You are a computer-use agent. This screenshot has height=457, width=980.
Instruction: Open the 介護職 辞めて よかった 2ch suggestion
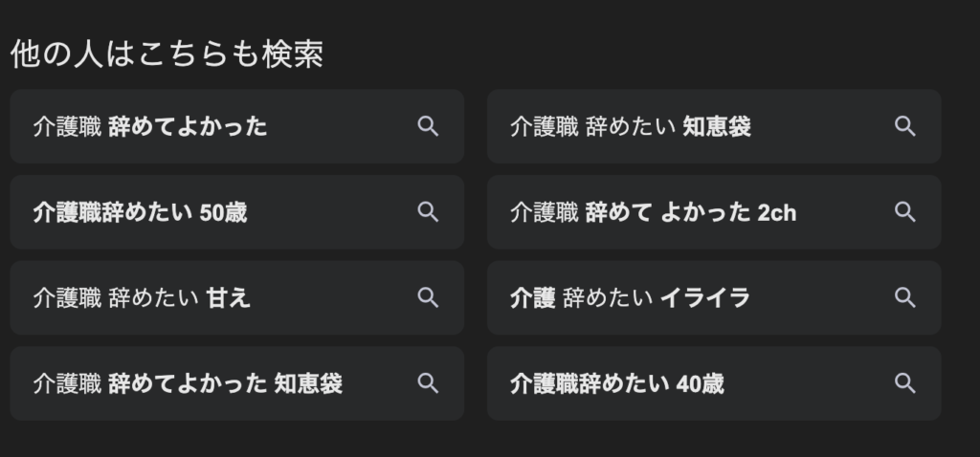tap(714, 212)
